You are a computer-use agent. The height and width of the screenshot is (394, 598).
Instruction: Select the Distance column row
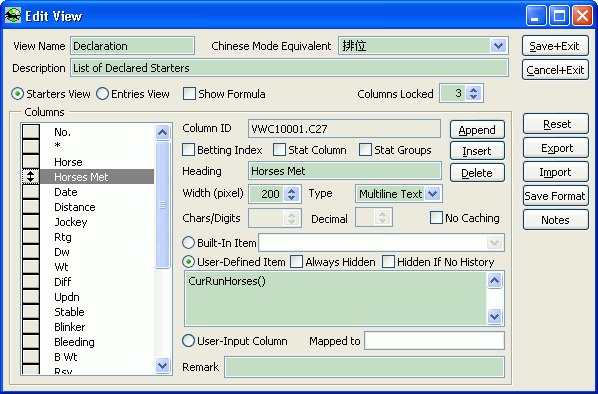97,207
